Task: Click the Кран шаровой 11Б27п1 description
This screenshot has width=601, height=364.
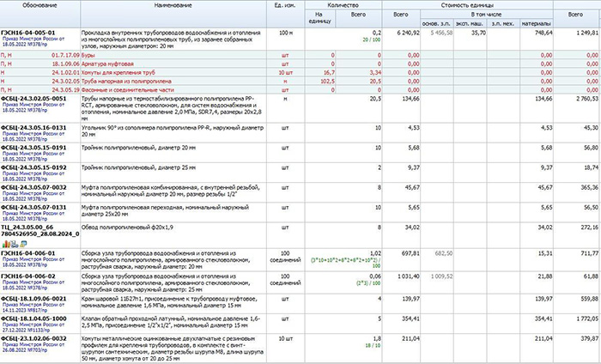Action: point(169,302)
